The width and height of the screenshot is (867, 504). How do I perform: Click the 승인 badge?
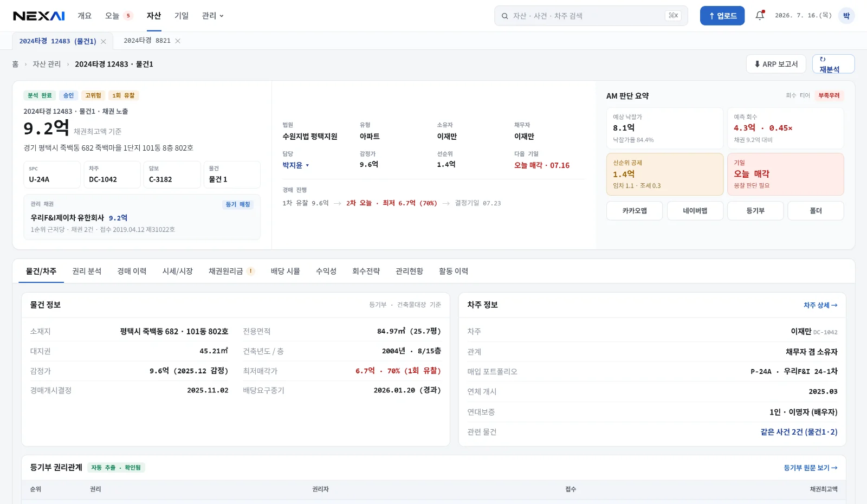[68, 95]
